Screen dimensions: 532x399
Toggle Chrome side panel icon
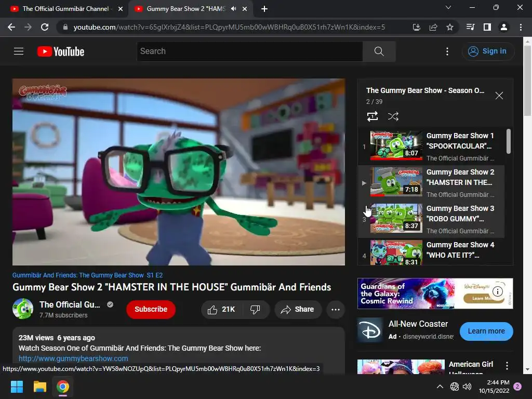tap(487, 27)
